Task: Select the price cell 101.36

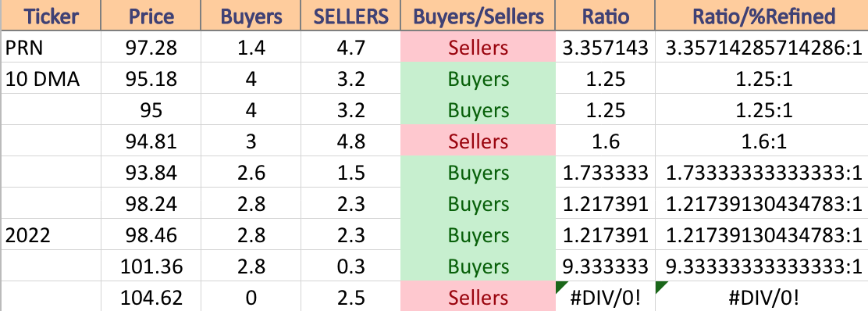Action: [x=152, y=266]
